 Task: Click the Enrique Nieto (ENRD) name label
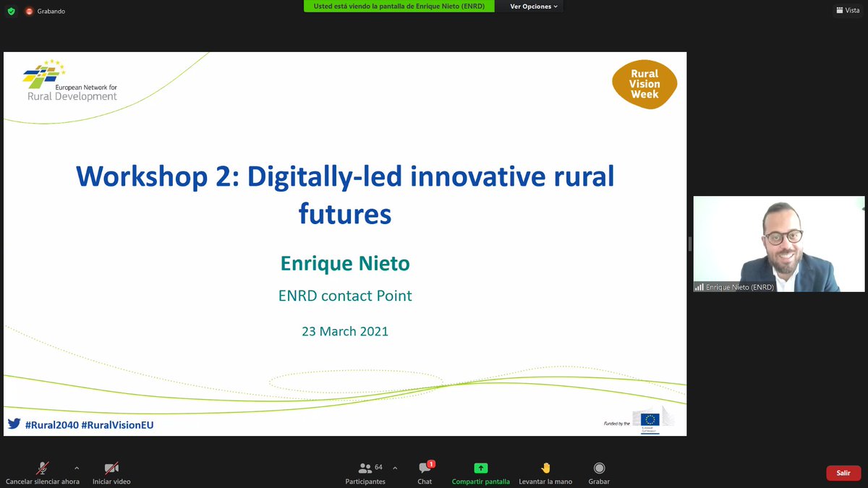click(740, 287)
